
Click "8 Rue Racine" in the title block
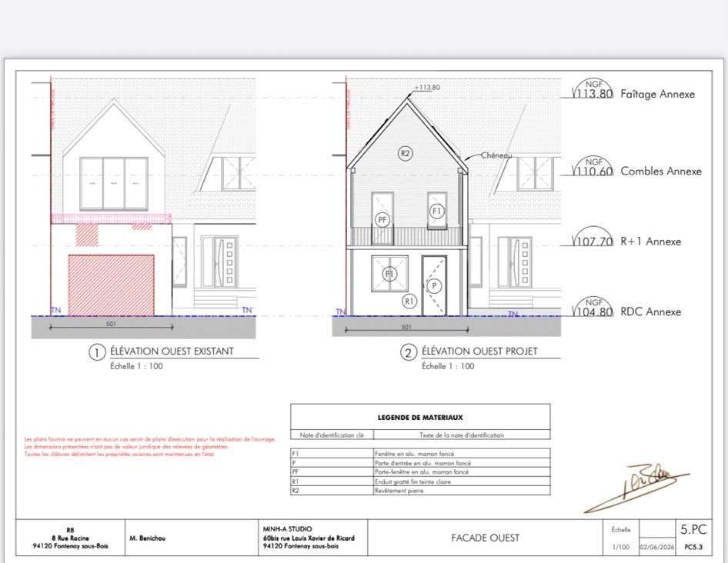point(70,538)
